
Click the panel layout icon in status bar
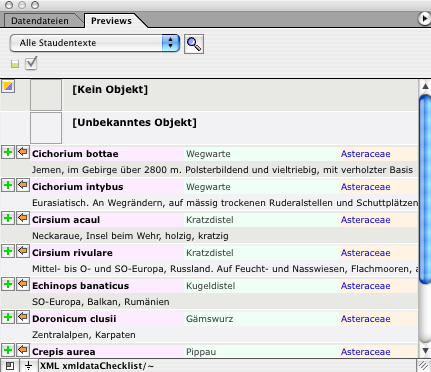(x=10, y=366)
